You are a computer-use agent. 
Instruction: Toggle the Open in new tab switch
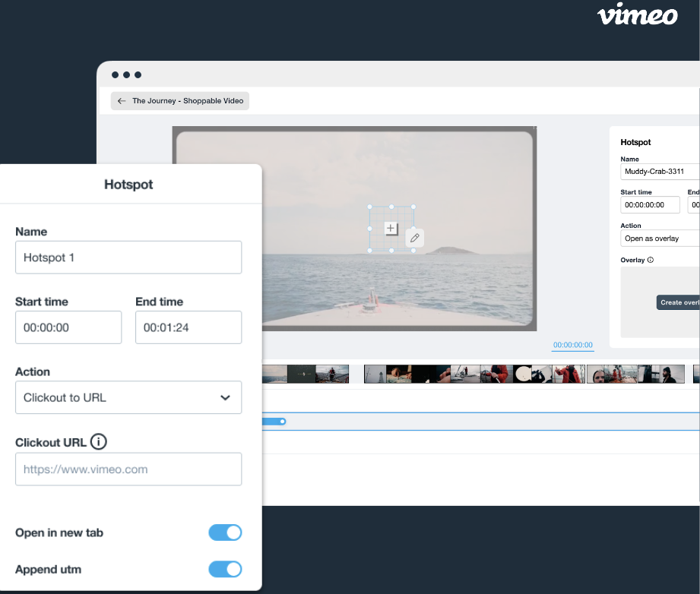coord(225,532)
